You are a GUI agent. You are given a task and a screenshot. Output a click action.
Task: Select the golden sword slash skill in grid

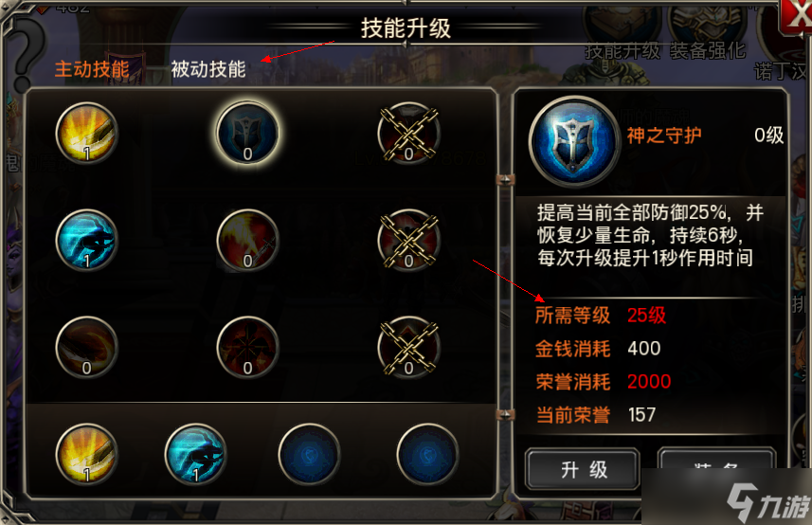(x=86, y=133)
